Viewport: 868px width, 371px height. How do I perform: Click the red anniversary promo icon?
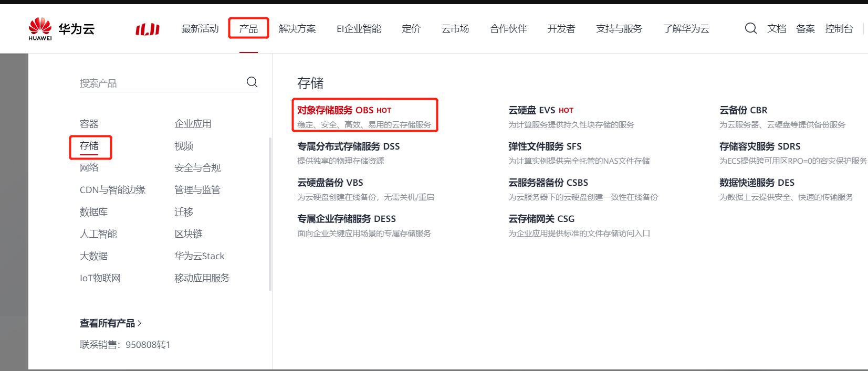tap(148, 29)
